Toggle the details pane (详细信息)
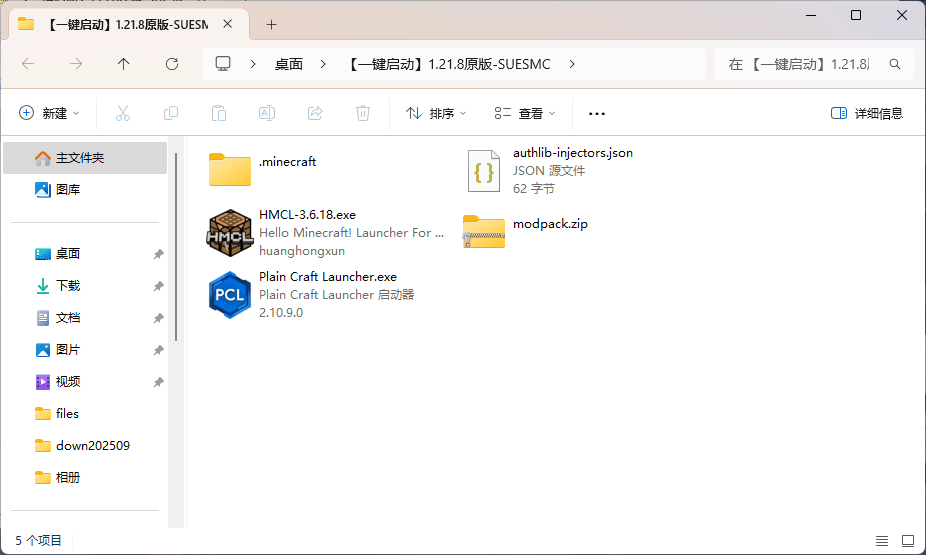The height and width of the screenshot is (555, 926). (x=867, y=113)
